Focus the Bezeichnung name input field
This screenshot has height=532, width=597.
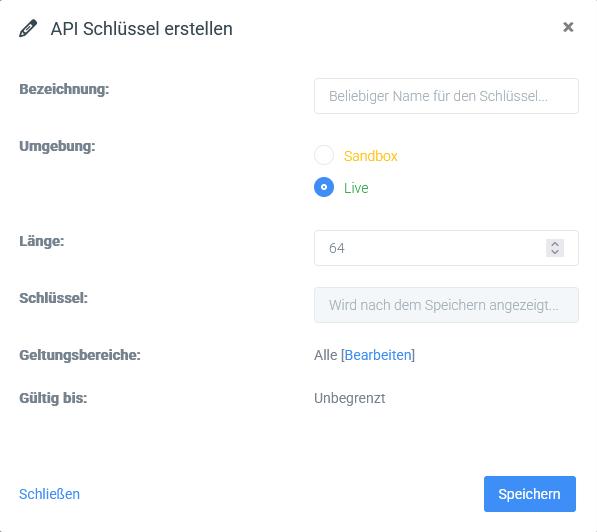(x=446, y=96)
